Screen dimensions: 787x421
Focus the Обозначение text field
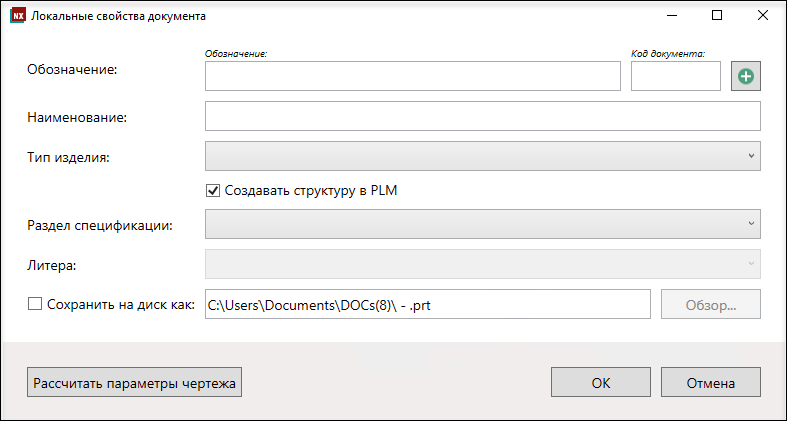tap(413, 76)
